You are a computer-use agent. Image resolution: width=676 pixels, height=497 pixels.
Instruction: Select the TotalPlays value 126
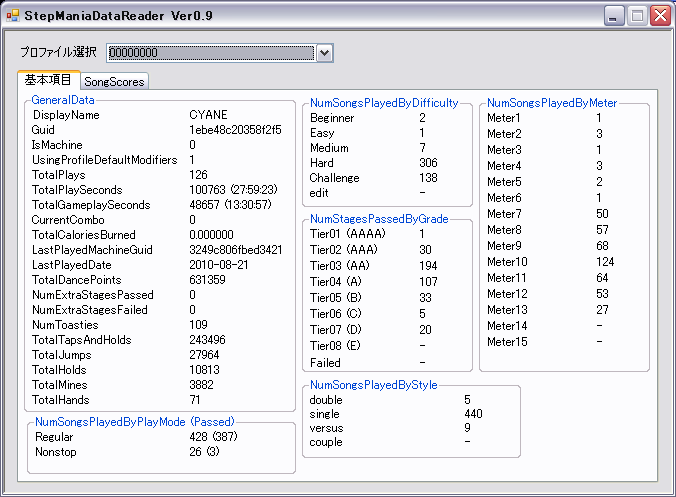click(x=198, y=175)
